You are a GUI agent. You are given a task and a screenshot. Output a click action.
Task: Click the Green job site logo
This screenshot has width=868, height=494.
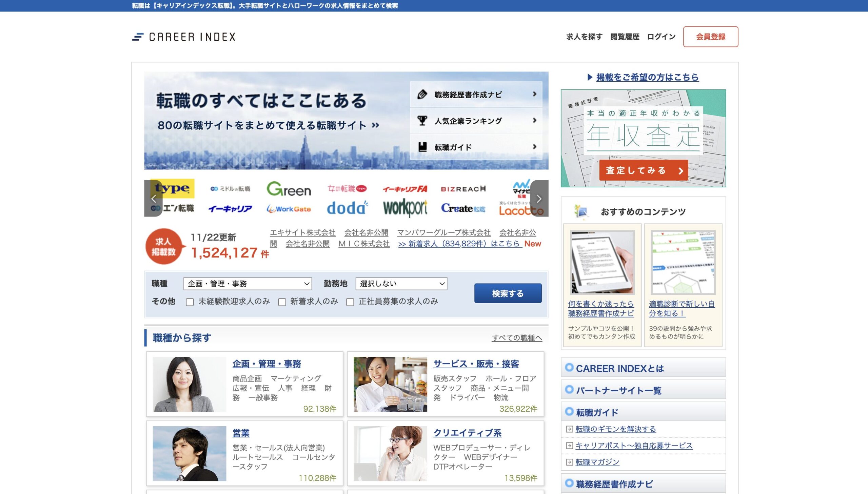point(289,189)
